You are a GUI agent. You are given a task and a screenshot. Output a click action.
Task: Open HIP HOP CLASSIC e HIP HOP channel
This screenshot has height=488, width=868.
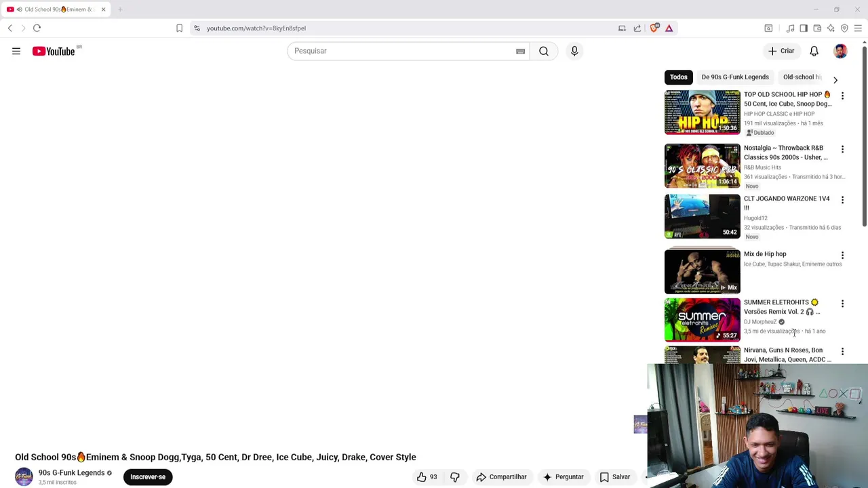click(779, 114)
